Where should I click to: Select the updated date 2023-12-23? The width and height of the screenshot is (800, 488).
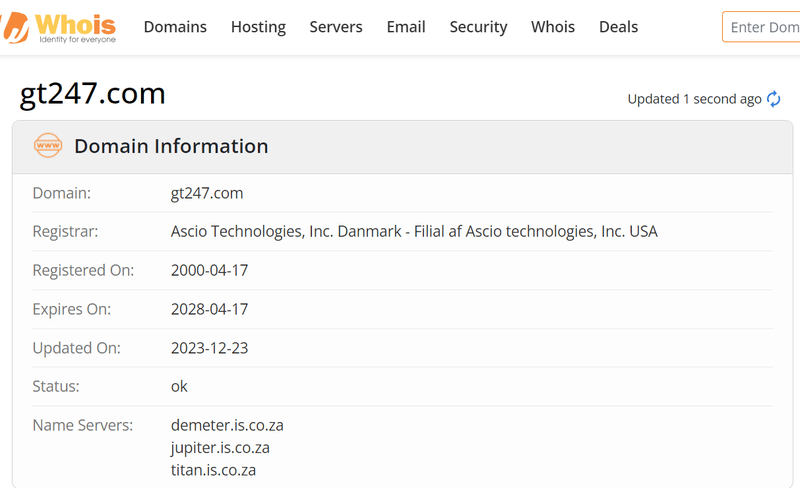[x=209, y=348]
